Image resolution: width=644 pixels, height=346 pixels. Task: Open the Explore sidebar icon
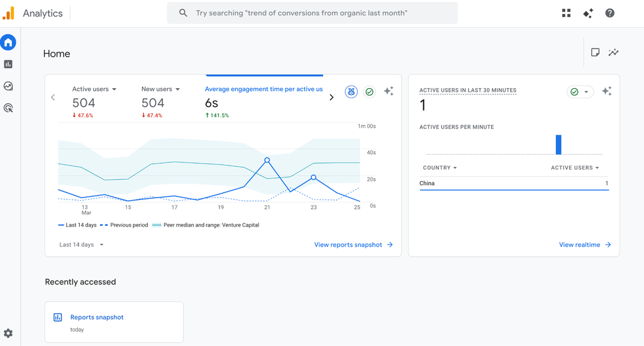pos(8,86)
